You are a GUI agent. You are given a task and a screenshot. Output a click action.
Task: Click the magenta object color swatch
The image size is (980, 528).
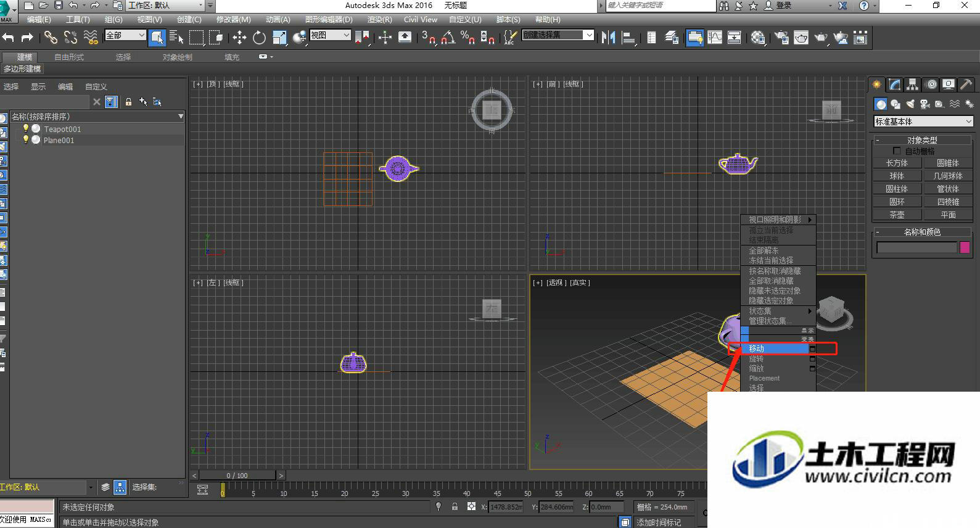pyautogui.click(x=965, y=247)
